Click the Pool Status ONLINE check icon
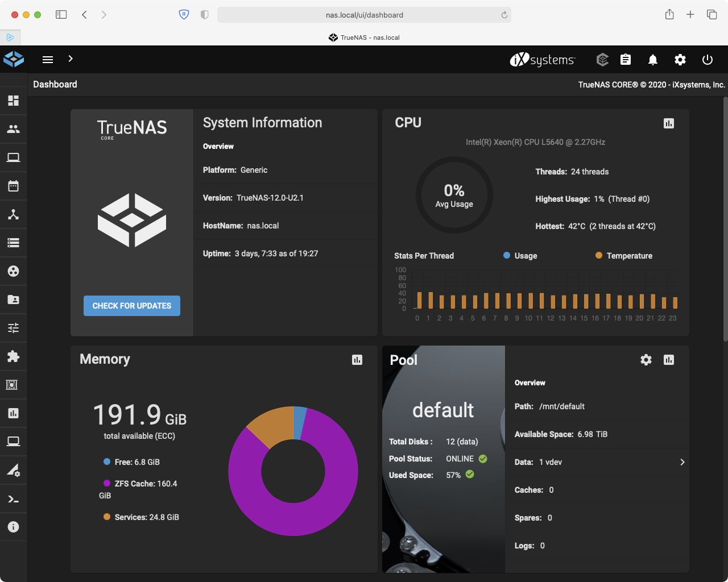 483,459
